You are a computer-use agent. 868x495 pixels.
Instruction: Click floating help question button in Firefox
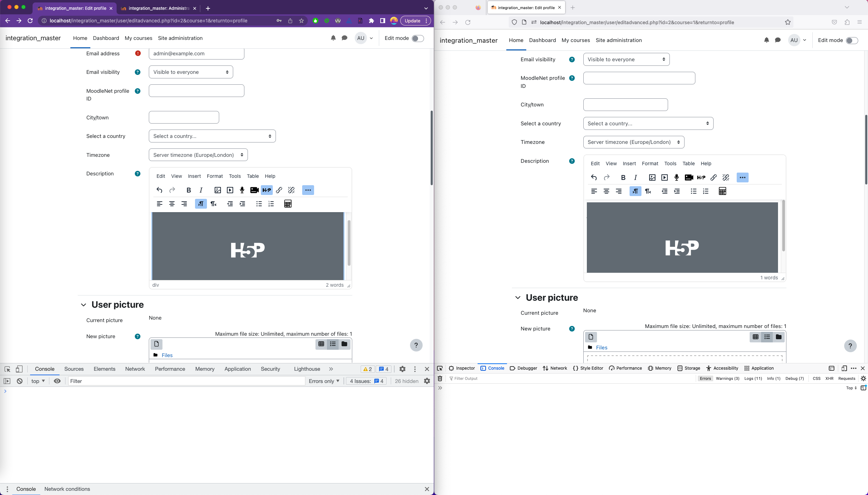[x=850, y=346]
